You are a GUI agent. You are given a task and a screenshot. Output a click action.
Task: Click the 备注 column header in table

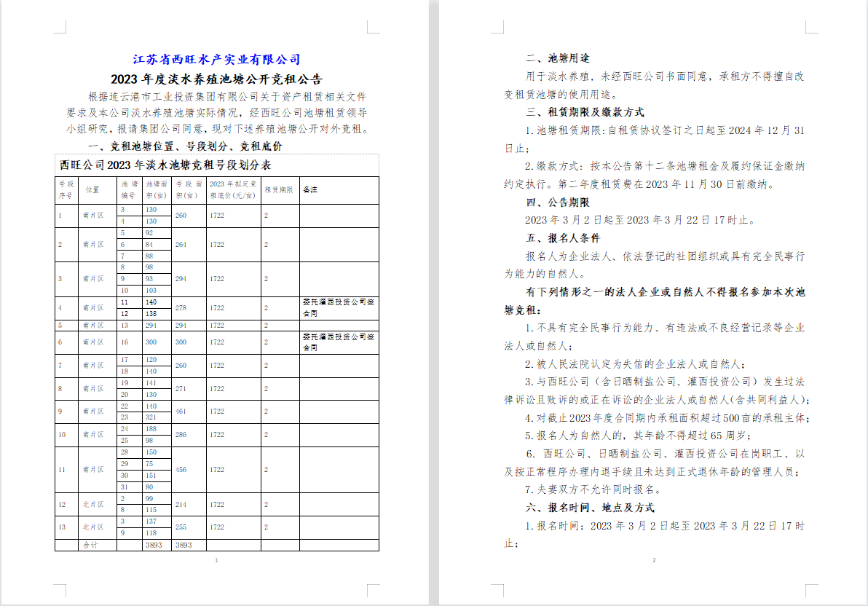point(310,190)
